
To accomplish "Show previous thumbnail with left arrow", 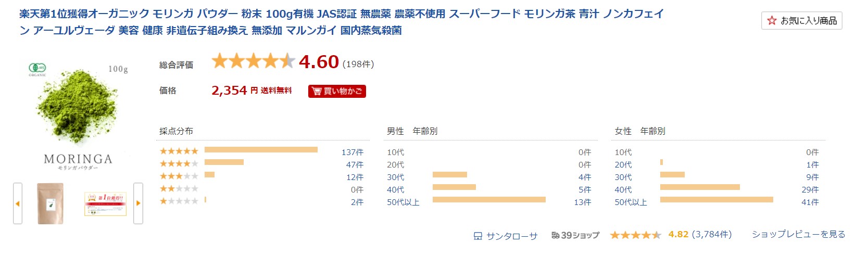I will click(18, 203).
